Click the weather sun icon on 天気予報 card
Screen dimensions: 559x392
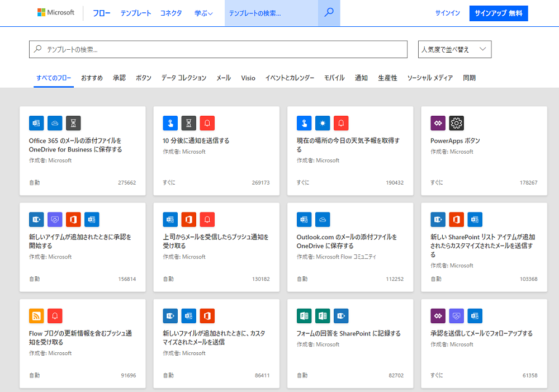point(323,123)
